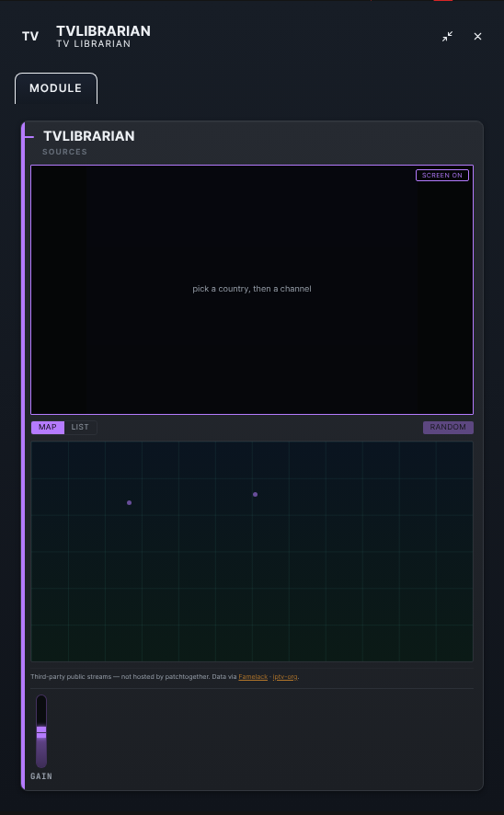Image resolution: width=504 pixels, height=815 pixels.
Task: Click the GAIN label
Action: pyautogui.click(x=41, y=776)
